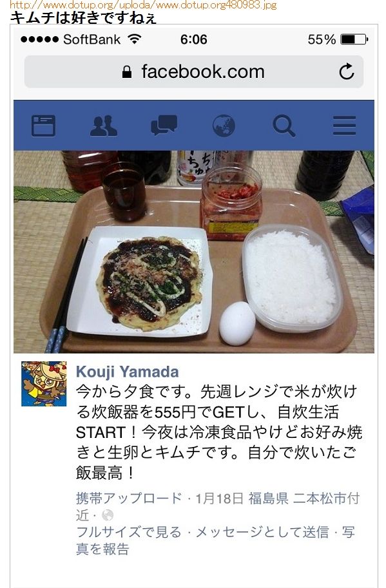Open the hamburger menu icon
The image size is (386, 588).
(344, 126)
